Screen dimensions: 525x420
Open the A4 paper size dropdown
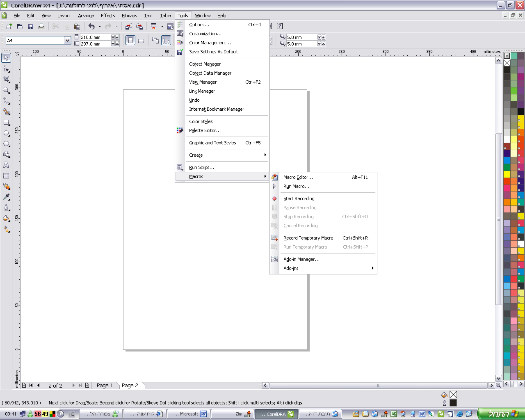click(67, 40)
